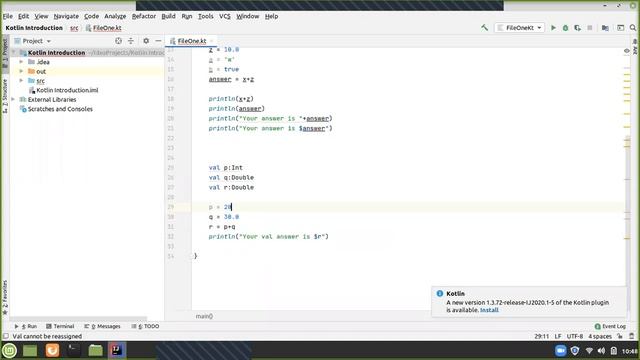
Task: Open the Event Log button
Action: click(x=610, y=326)
